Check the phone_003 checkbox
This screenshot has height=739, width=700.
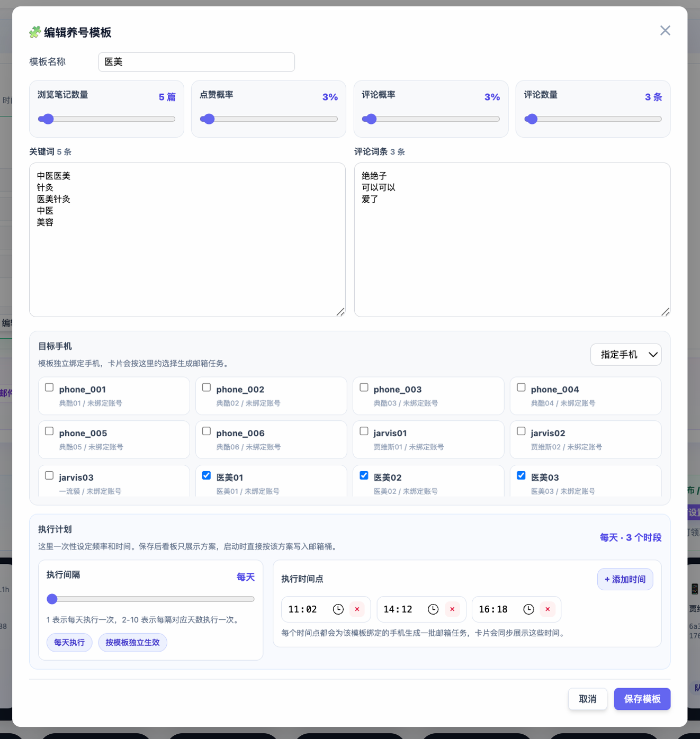(x=364, y=387)
